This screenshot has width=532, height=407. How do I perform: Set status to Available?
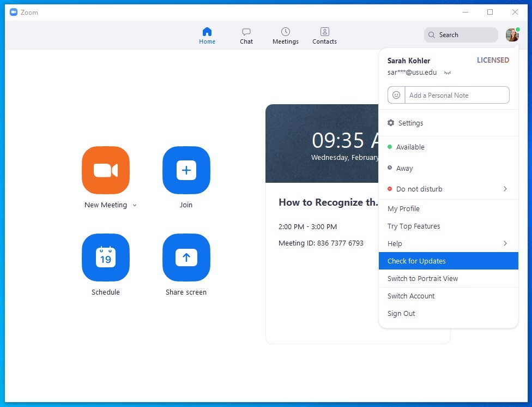click(x=410, y=147)
